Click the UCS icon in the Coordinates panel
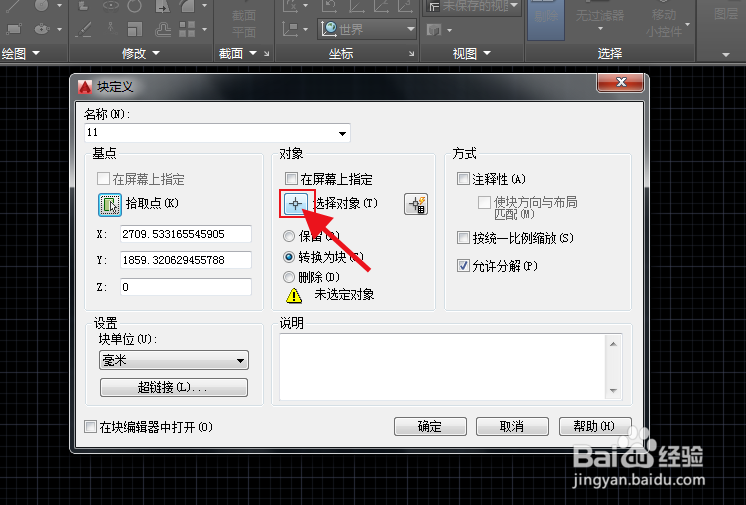Screen dimensions: 746x505 tap(290, 30)
